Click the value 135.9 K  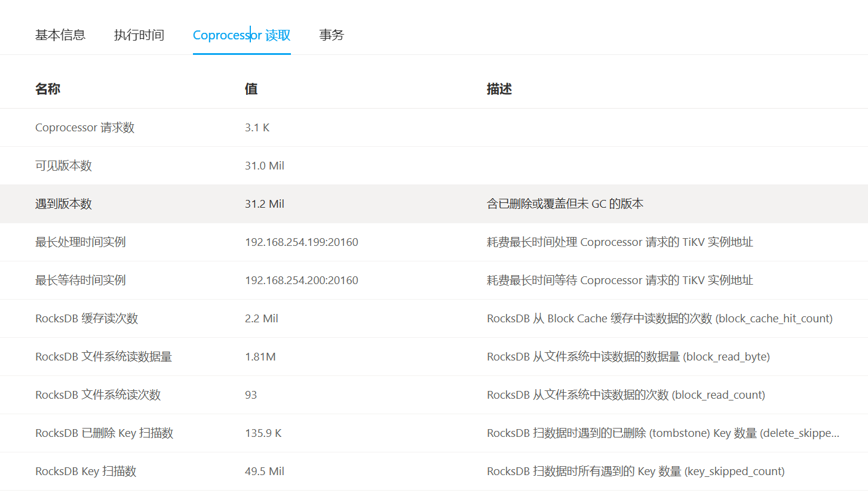tap(263, 433)
